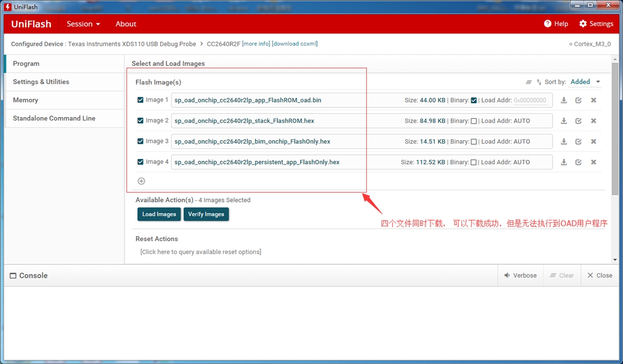
Task: Click the About menu item
Action: click(x=126, y=24)
